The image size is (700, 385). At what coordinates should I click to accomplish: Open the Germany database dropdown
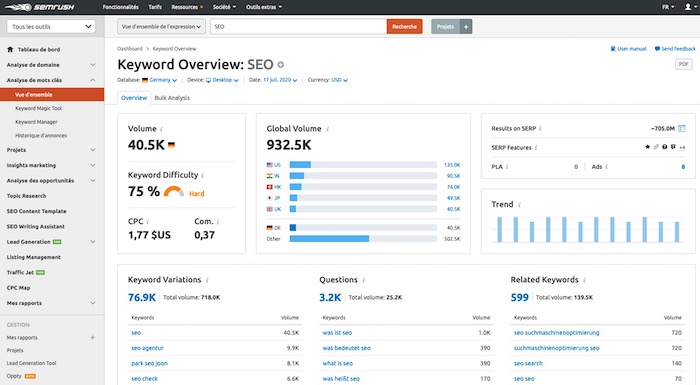(159, 80)
